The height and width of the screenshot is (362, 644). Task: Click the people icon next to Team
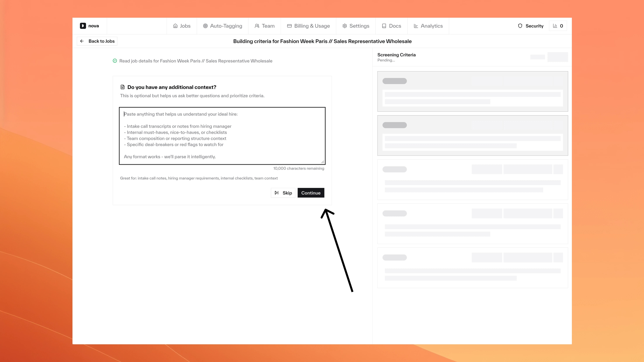[257, 26]
